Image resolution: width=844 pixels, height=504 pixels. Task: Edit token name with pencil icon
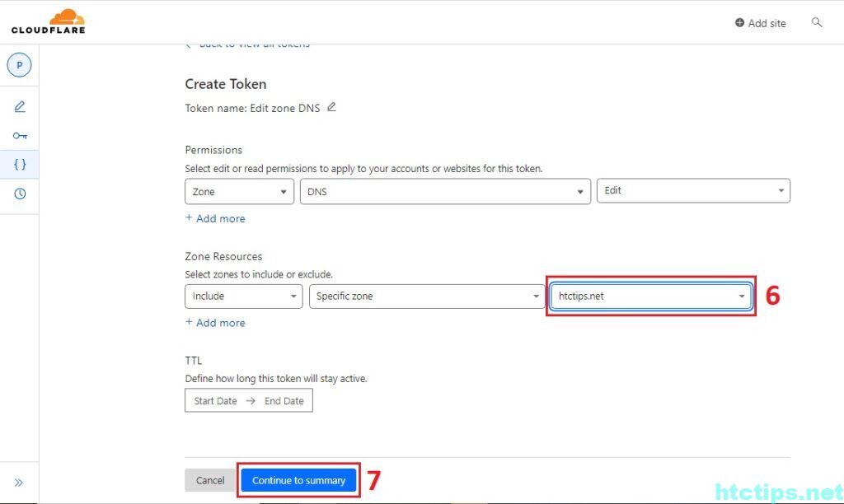[331, 107]
